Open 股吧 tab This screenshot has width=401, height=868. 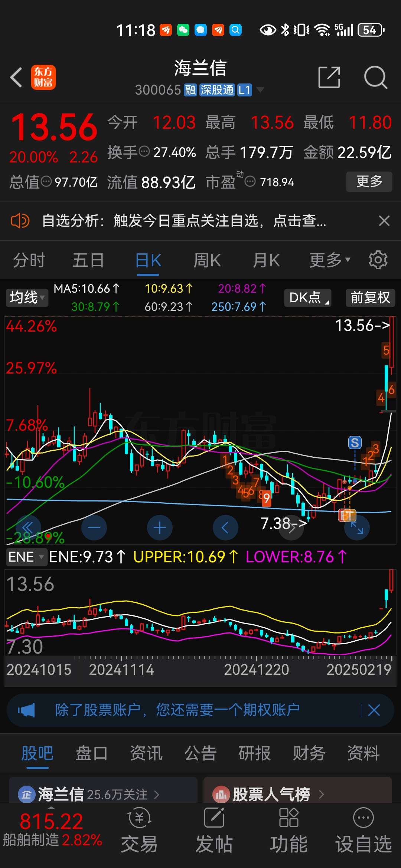tap(38, 753)
